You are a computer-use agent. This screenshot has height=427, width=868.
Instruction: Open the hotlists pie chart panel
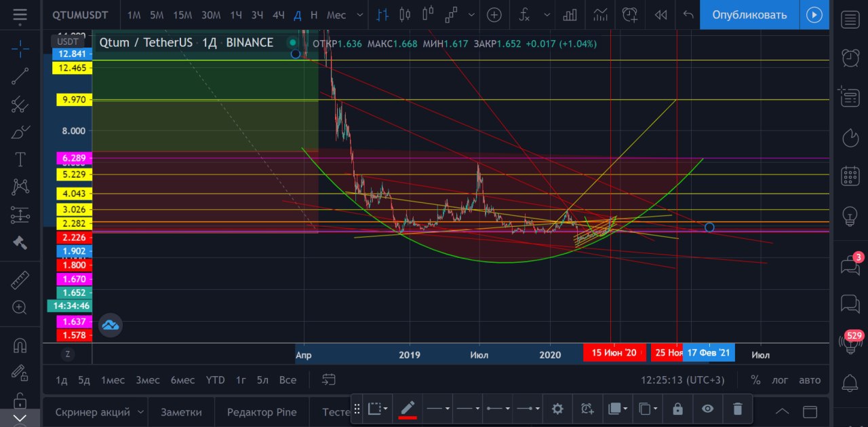coord(850,138)
